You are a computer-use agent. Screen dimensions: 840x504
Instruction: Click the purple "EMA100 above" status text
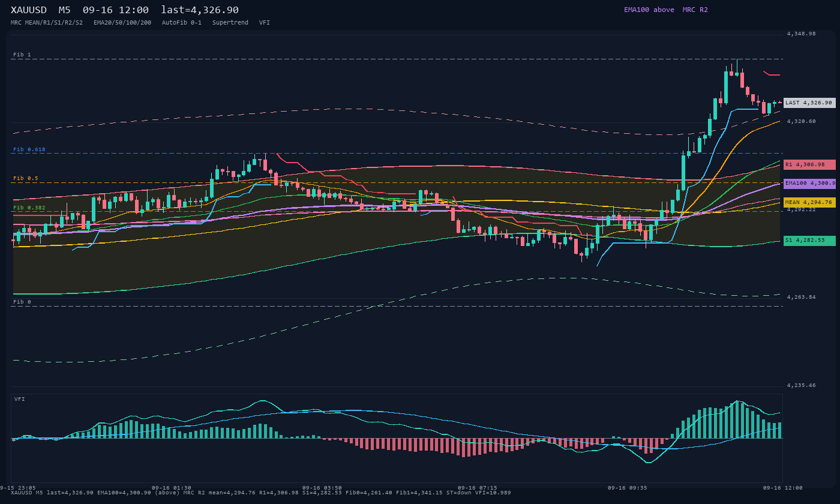(x=649, y=10)
